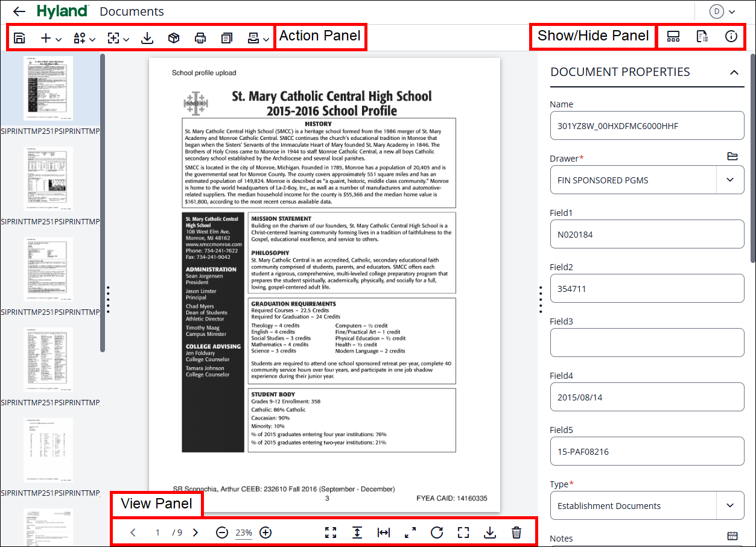This screenshot has height=547, width=756.
Task: Toggle the information panel icon
Action: (731, 37)
